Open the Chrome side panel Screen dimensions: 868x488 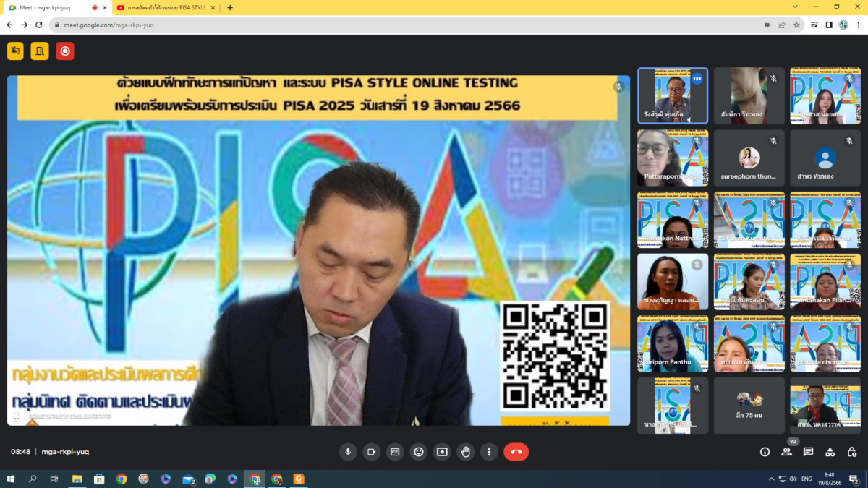[x=829, y=25]
